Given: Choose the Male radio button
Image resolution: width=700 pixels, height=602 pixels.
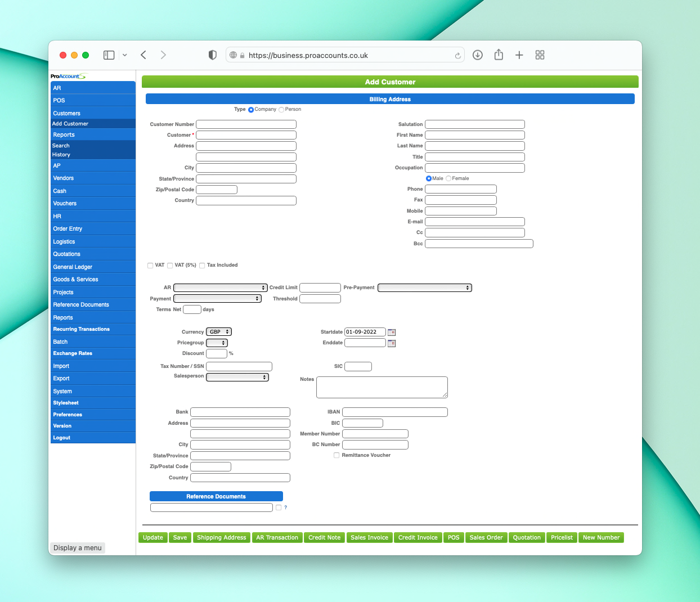Looking at the screenshot, I should click(x=429, y=178).
